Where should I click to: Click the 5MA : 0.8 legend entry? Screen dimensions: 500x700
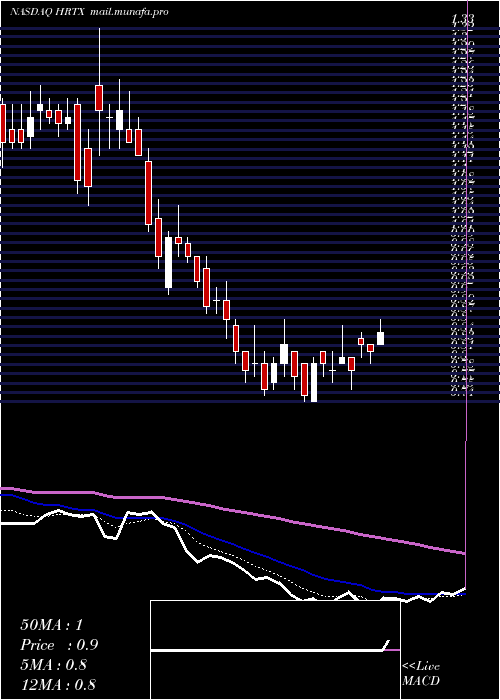(55, 665)
